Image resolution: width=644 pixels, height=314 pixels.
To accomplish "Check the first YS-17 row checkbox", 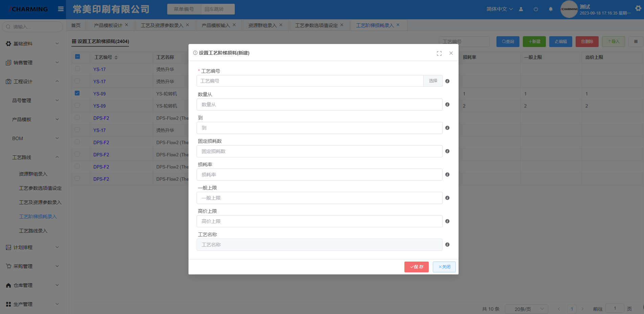I will click(77, 69).
